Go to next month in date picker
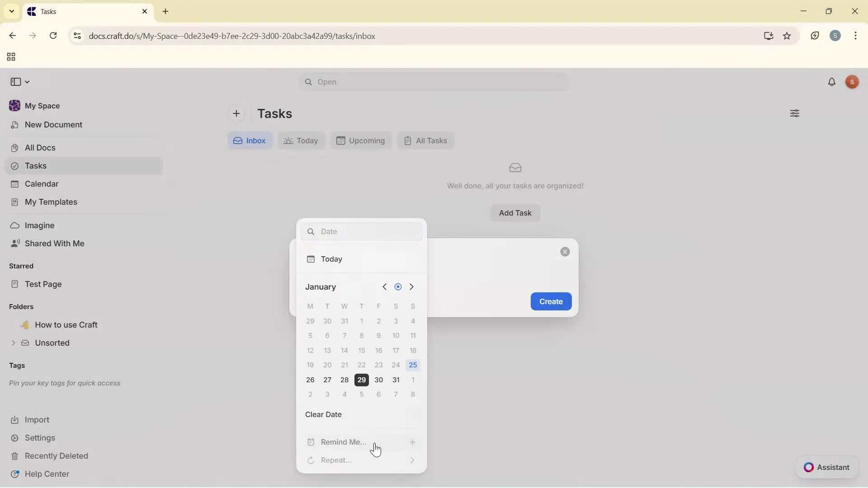 tap(412, 286)
